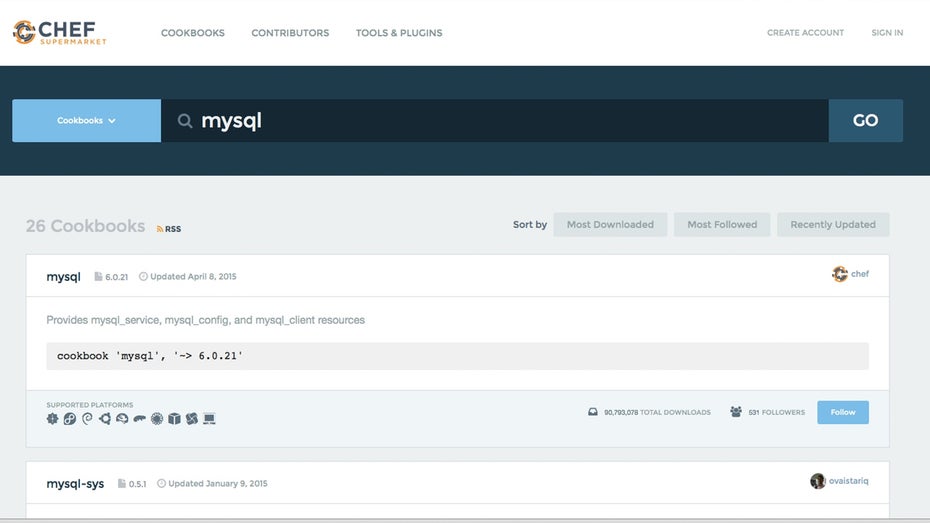Click the computer monitor platform icon
The width and height of the screenshot is (930, 523).
click(209, 419)
